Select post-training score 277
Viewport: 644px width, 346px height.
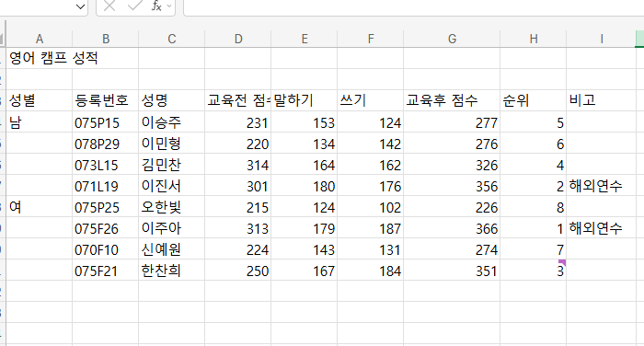click(x=452, y=122)
